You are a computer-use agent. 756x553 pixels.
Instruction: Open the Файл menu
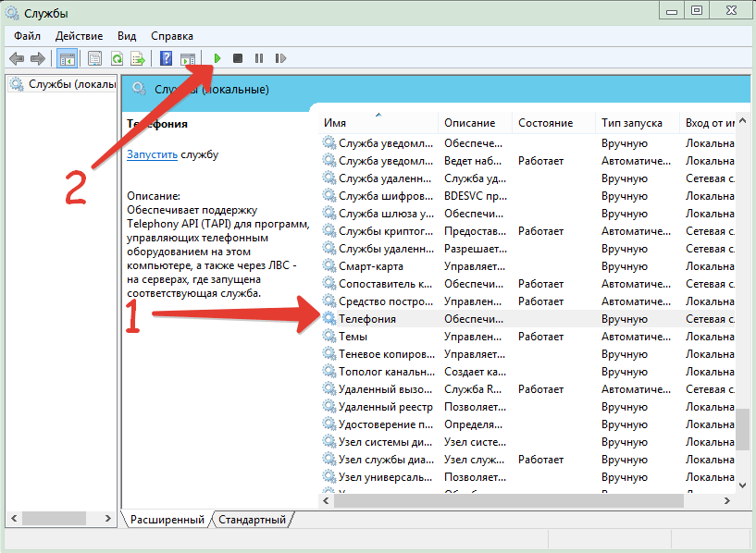click(27, 35)
